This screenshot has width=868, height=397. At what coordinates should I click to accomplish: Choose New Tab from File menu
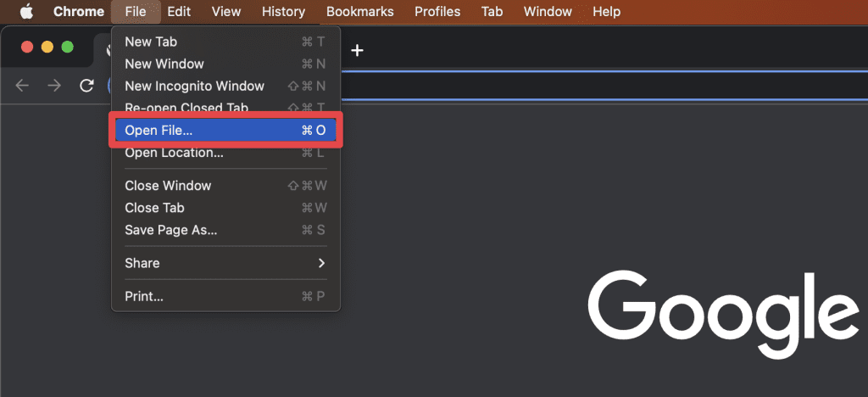tap(225, 42)
